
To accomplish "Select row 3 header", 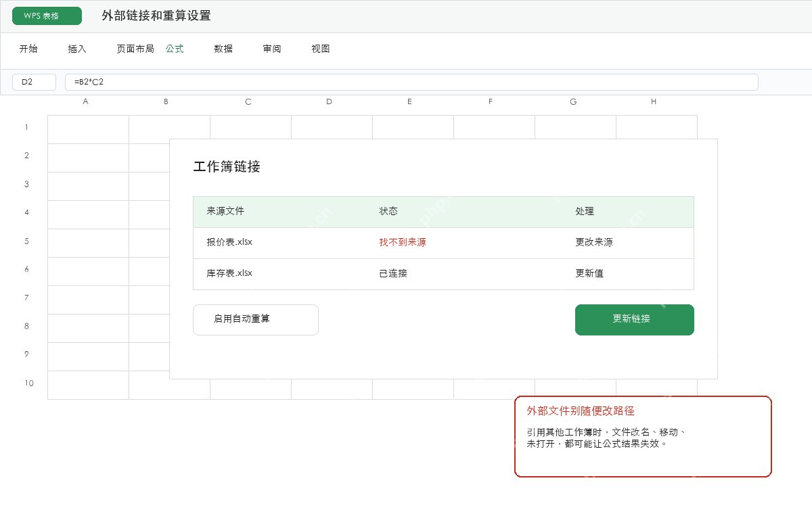I will [27, 184].
